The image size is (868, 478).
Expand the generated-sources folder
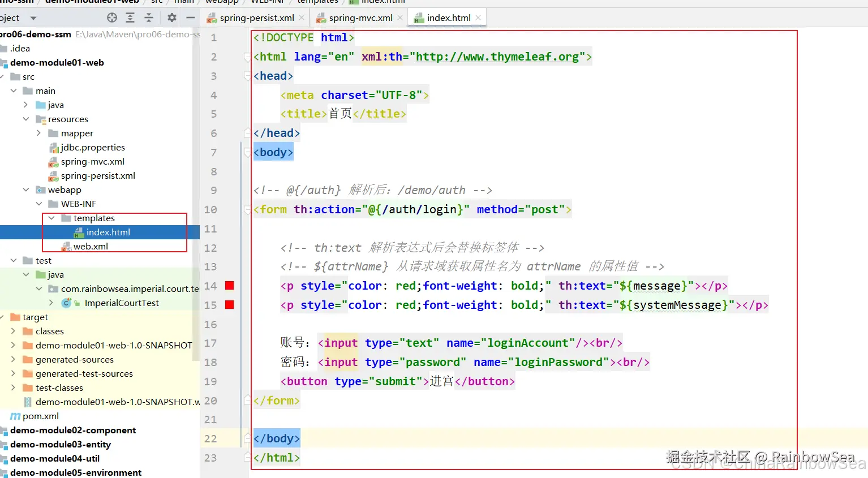tap(14, 359)
